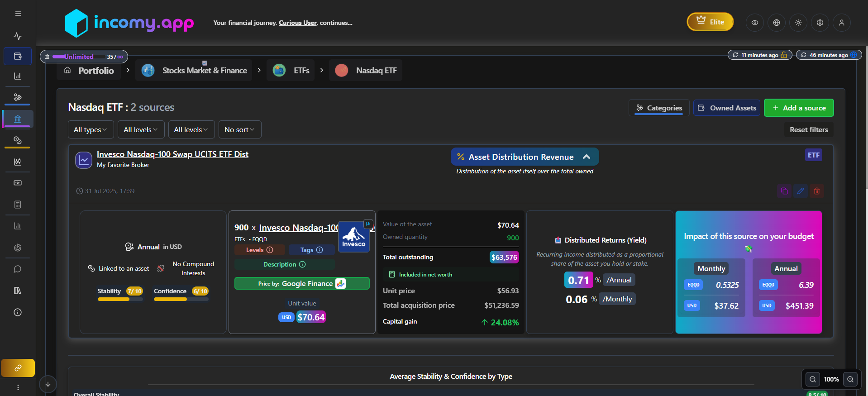
Task: Open the hand-coins income sidebar icon
Action: (x=18, y=97)
